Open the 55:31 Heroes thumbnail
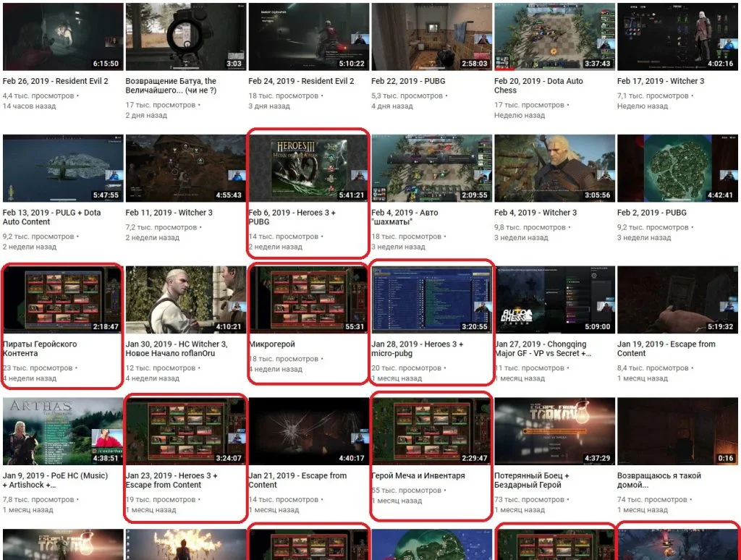741x560 pixels. coord(308,300)
